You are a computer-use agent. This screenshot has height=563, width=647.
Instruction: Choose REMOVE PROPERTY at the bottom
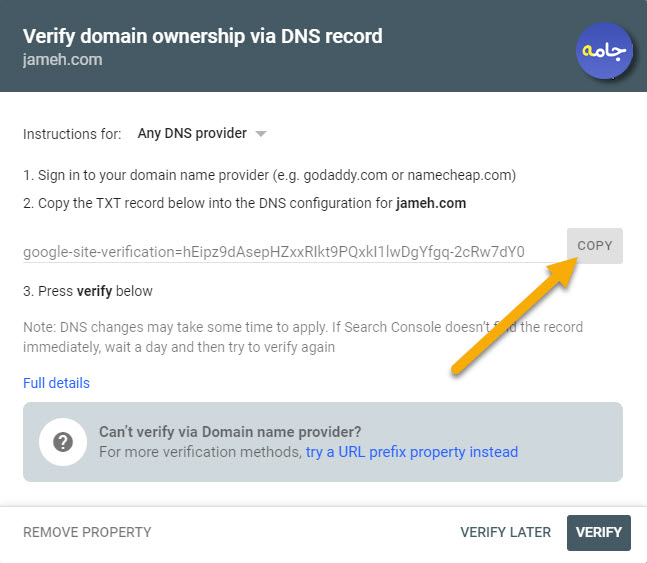click(x=87, y=532)
